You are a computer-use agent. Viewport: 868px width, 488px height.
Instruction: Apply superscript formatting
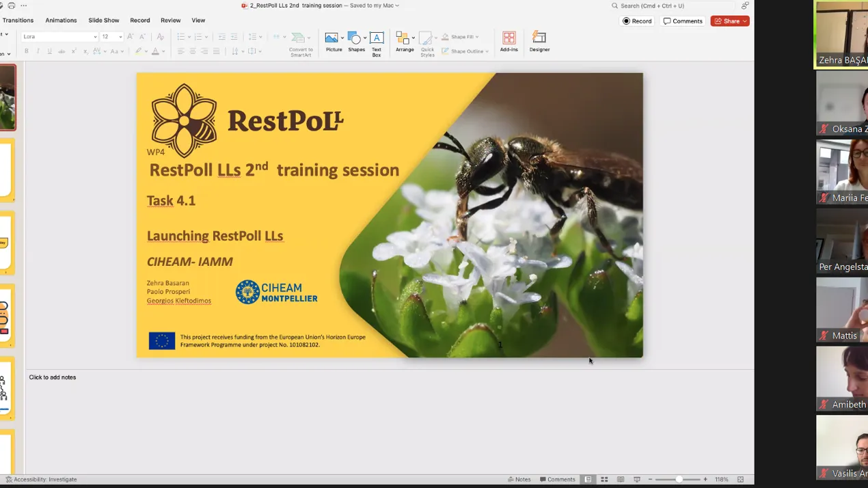(x=74, y=51)
